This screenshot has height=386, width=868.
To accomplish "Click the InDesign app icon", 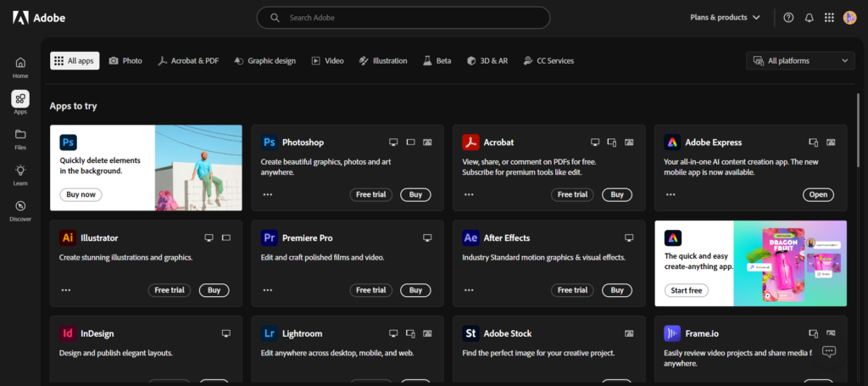I will tap(68, 333).
